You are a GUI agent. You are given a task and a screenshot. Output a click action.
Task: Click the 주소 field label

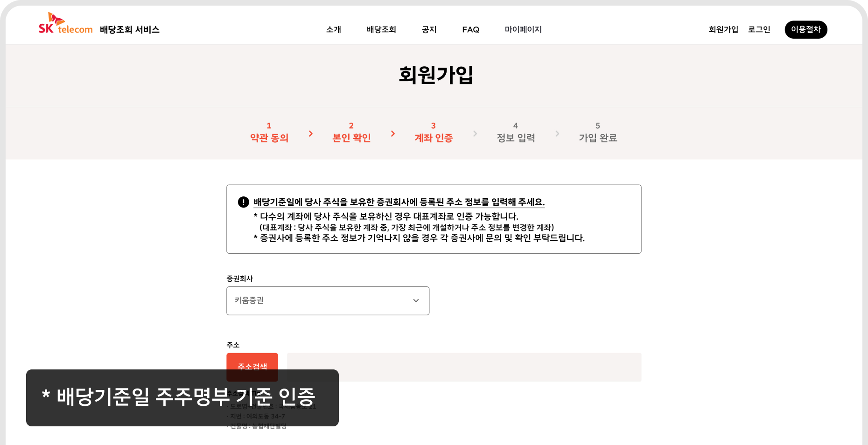(233, 345)
